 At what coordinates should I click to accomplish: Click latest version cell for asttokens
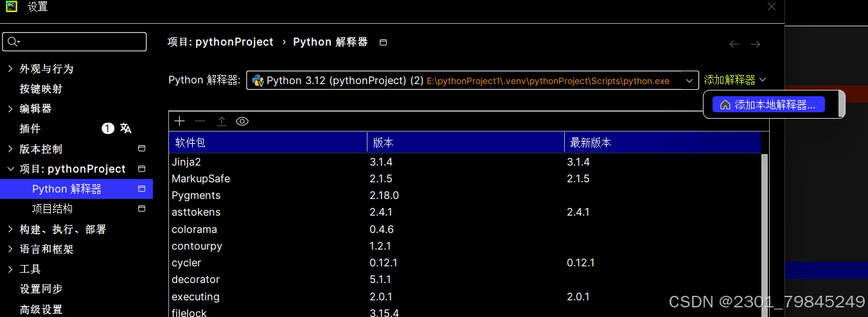(578, 212)
